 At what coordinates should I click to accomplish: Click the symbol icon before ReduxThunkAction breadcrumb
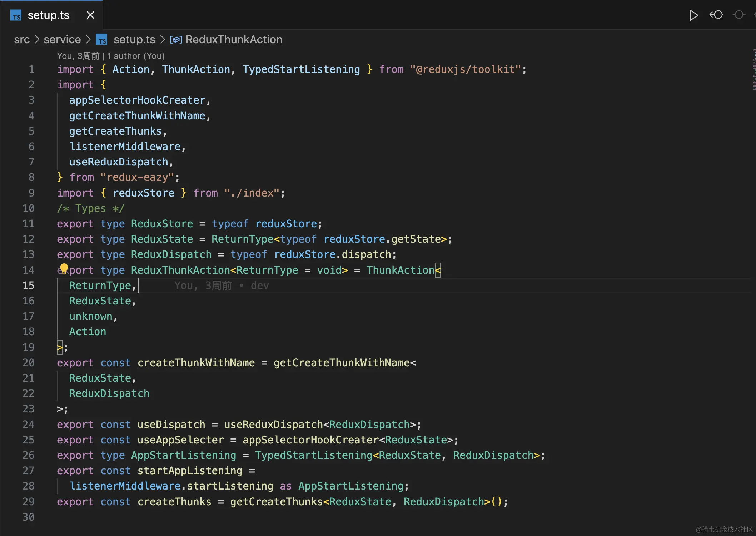176,40
